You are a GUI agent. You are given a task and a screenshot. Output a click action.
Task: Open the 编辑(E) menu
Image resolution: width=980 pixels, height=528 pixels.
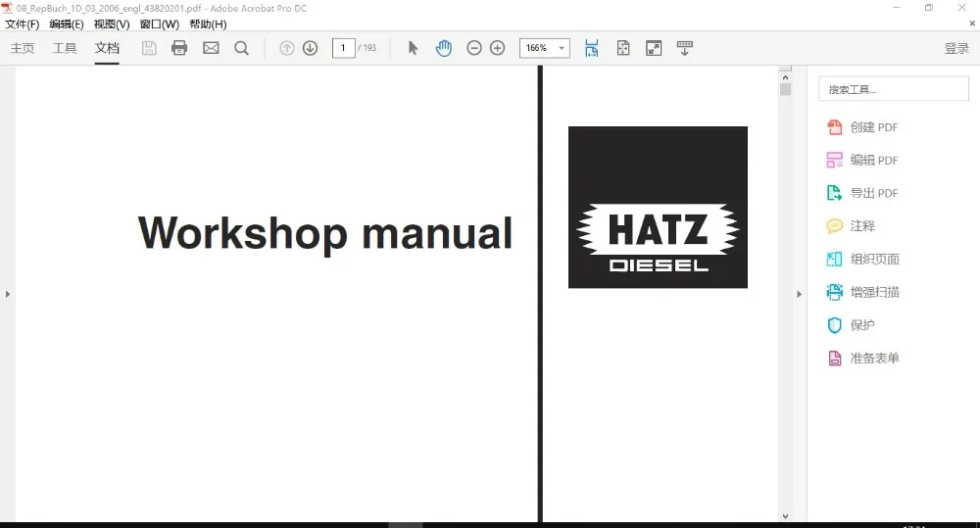67,24
